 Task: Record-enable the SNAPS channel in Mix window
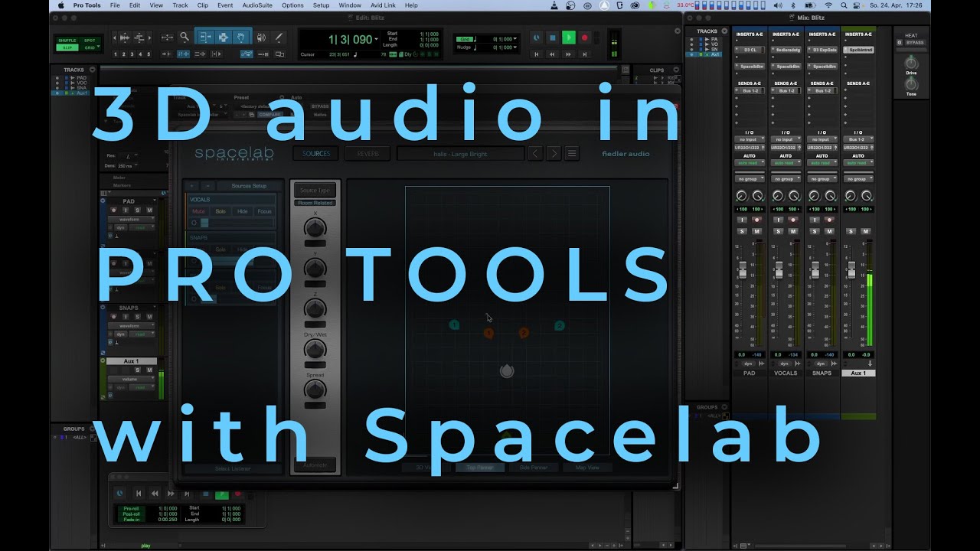(829, 220)
